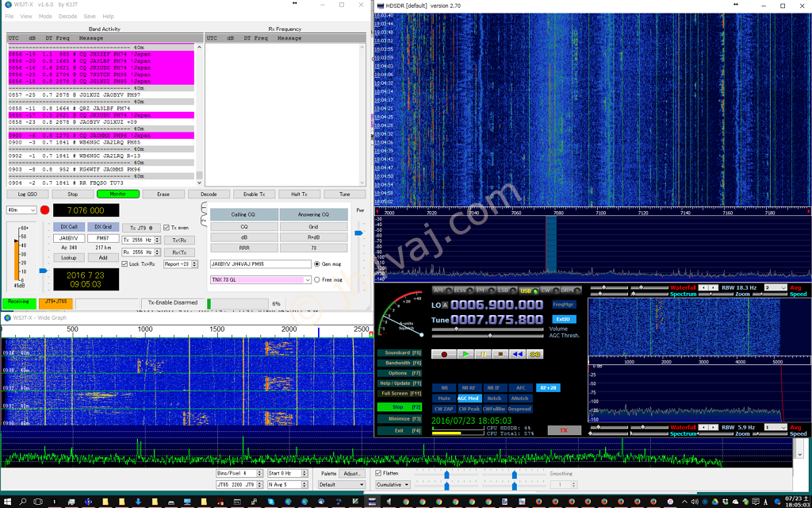
Task: Select AM mode in HDSDR
Action: (441, 291)
